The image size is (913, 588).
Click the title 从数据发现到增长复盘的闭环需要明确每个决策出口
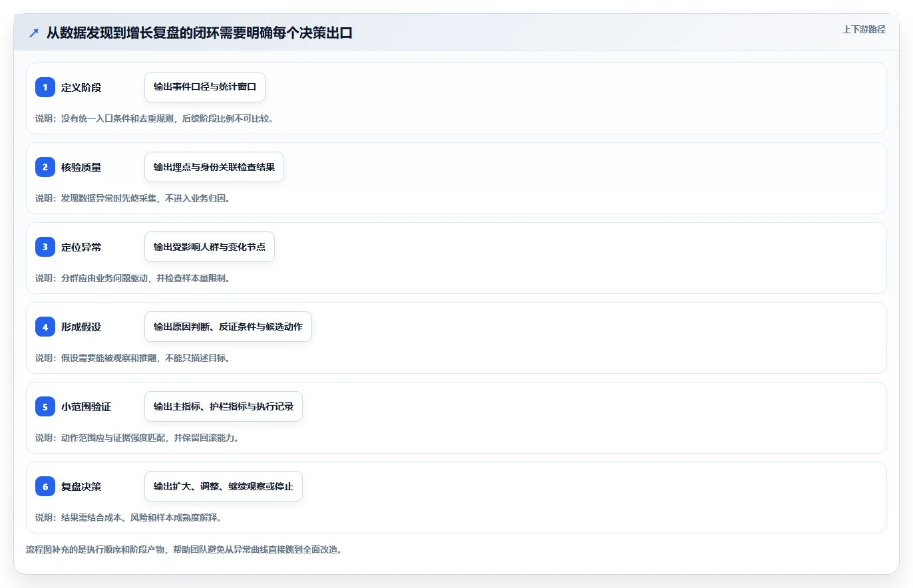pos(199,33)
